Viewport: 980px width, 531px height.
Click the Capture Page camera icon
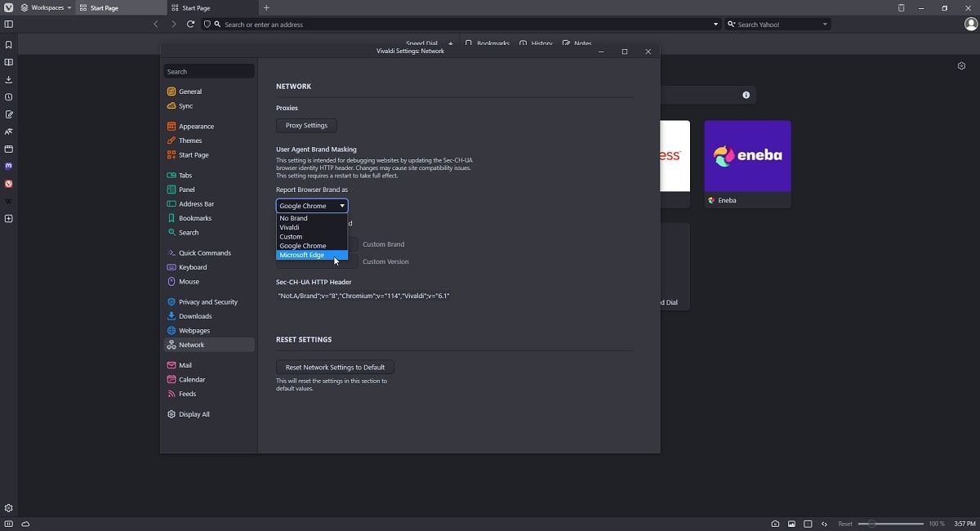775,524
